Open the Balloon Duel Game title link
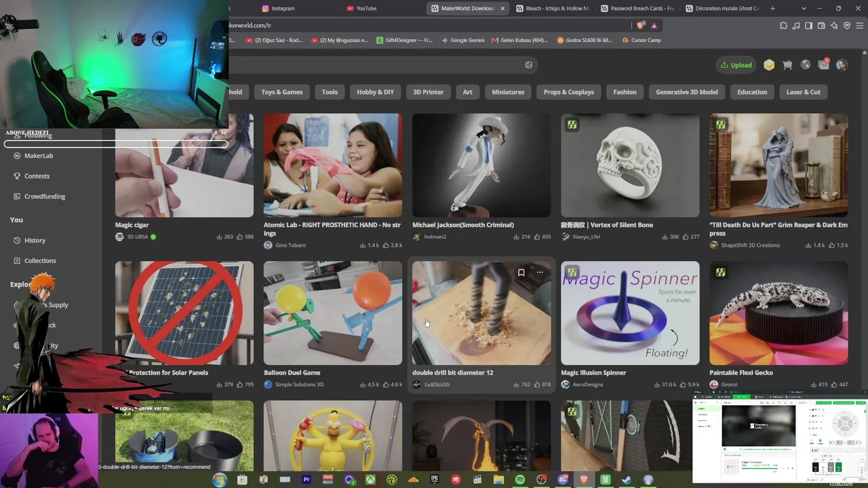 [292, 373]
